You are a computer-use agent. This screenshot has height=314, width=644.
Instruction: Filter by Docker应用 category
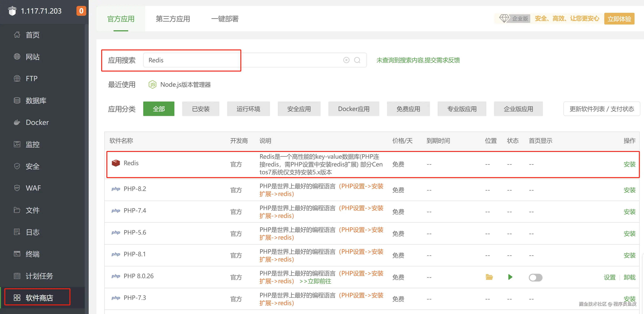coord(353,109)
